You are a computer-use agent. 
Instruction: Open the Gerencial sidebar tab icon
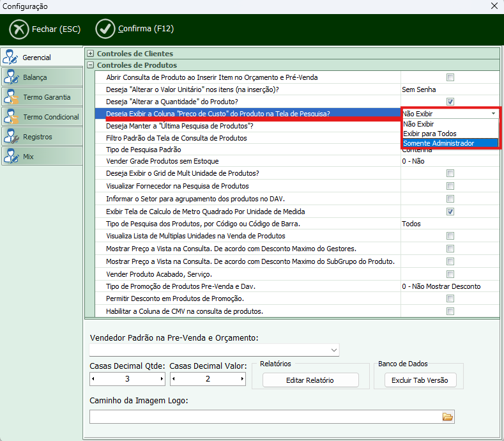click(x=11, y=58)
